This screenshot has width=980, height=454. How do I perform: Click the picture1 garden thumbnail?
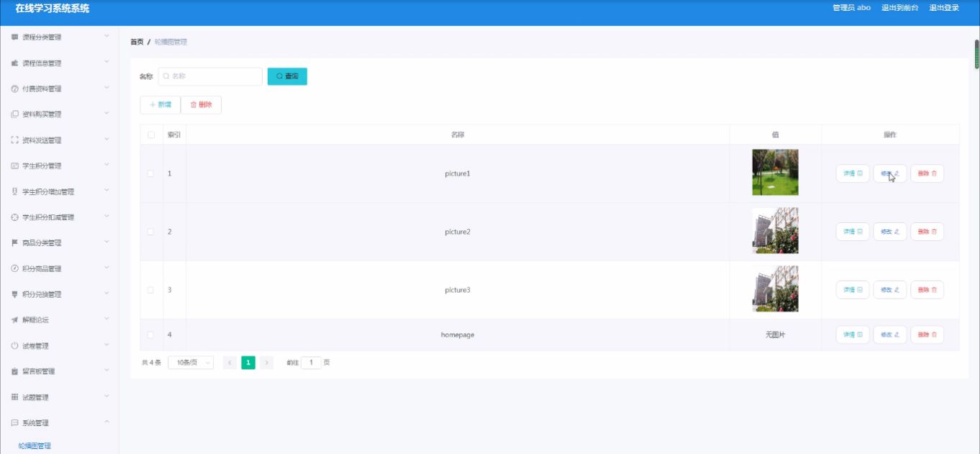tap(775, 173)
